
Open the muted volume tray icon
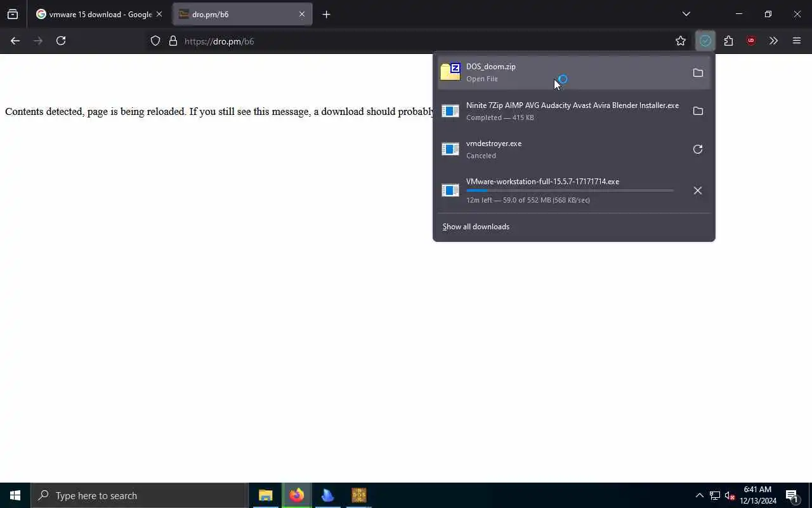pyautogui.click(x=730, y=495)
